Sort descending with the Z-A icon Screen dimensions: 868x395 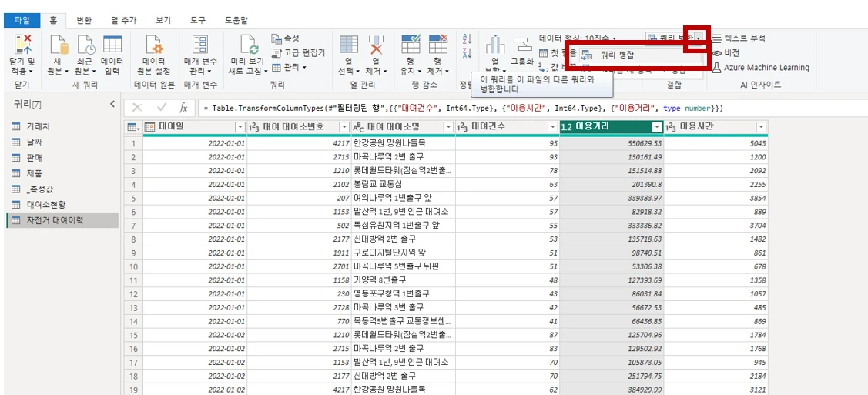(467, 52)
